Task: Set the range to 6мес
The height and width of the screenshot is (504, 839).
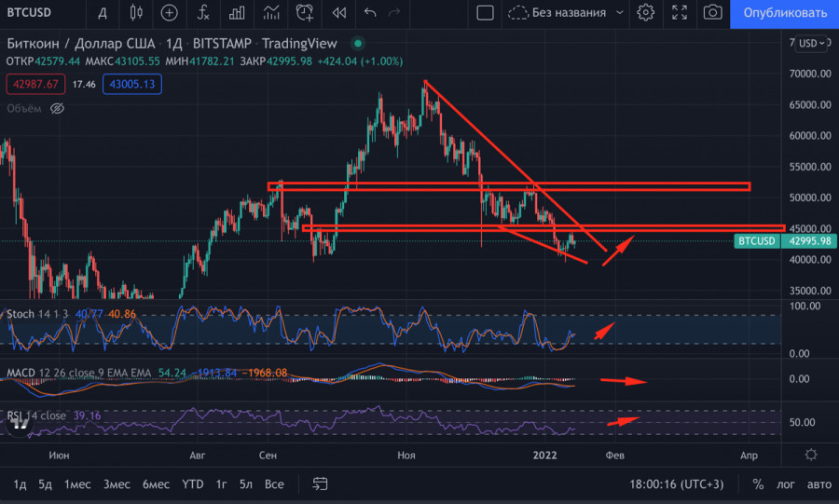Action: pyautogui.click(x=156, y=484)
